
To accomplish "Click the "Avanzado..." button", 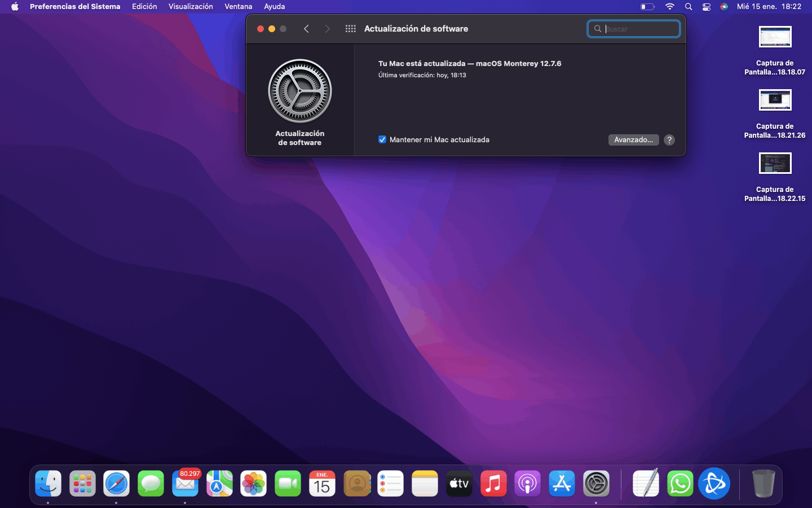I will 633,140.
